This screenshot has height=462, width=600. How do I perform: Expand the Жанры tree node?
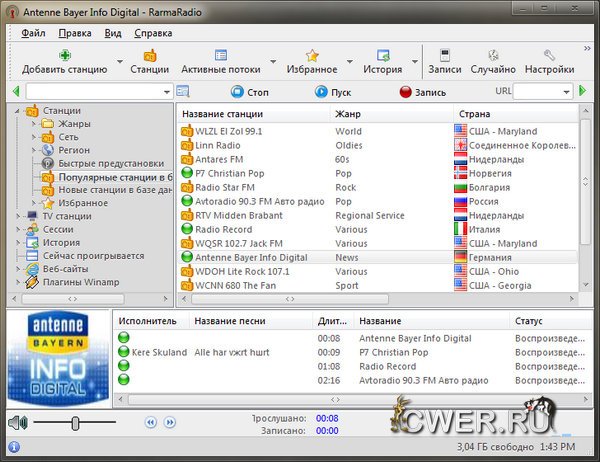pos(34,124)
